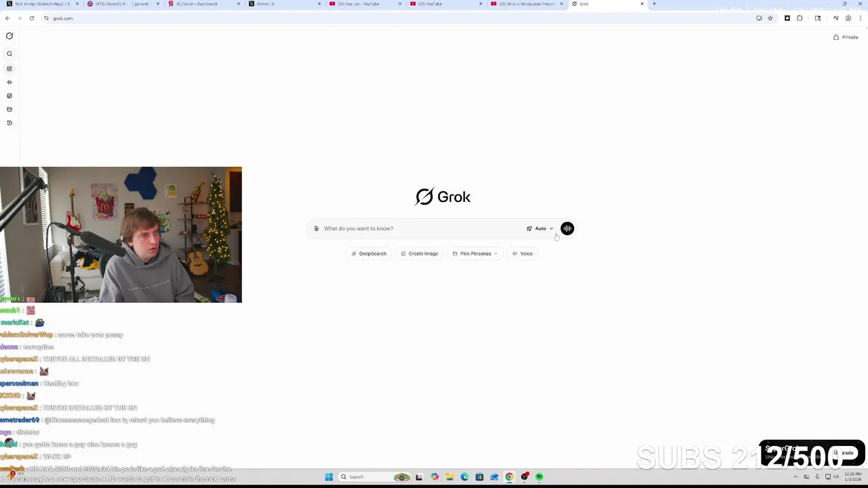
Task: Start a new chat from sidebar
Action: (9, 68)
